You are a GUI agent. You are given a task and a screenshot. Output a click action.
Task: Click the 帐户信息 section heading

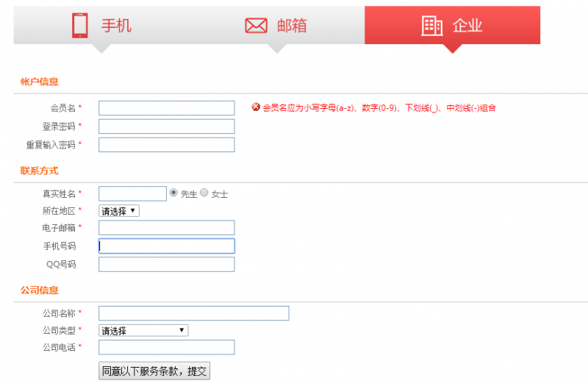click(x=40, y=82)
